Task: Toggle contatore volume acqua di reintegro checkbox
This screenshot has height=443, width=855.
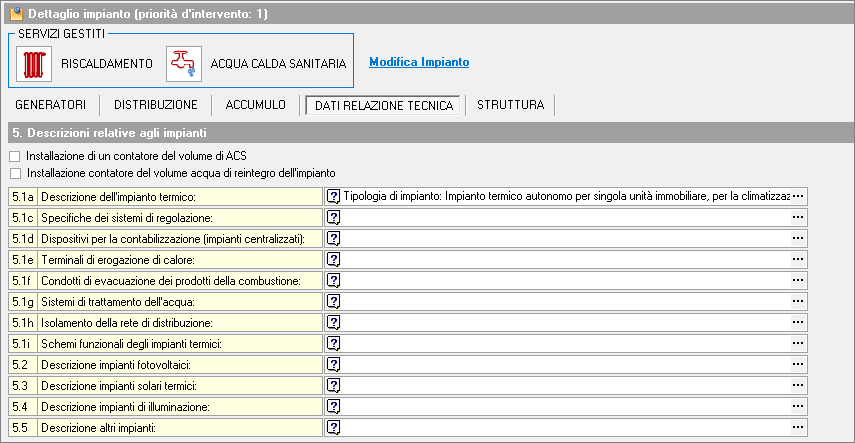Action: pos(14,173)
